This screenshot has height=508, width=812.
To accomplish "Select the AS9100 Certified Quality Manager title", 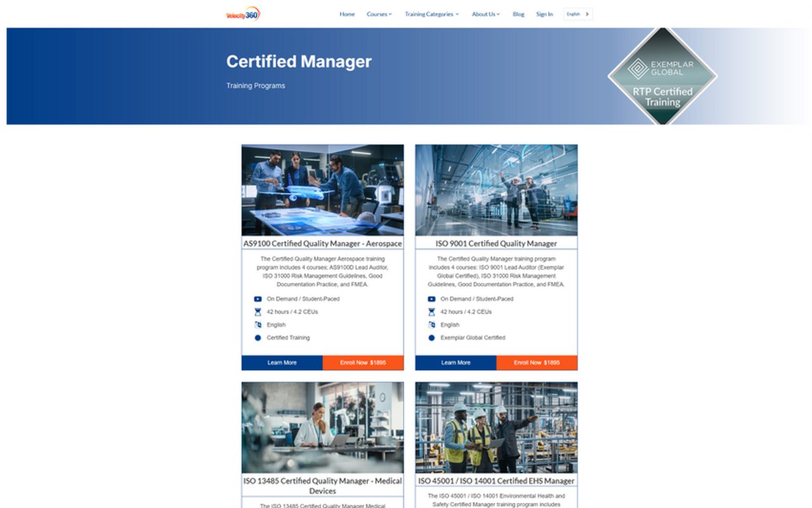I will point(322,243).
